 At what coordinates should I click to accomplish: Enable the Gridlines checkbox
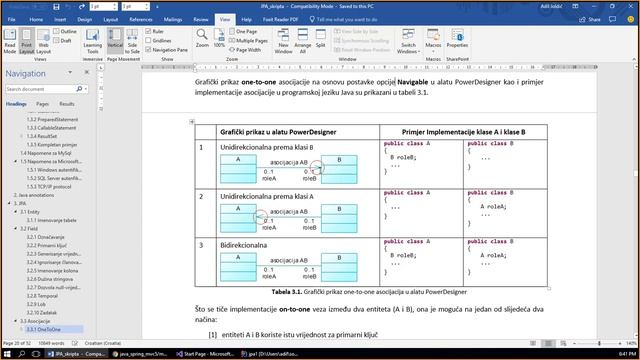coord(158,40)
